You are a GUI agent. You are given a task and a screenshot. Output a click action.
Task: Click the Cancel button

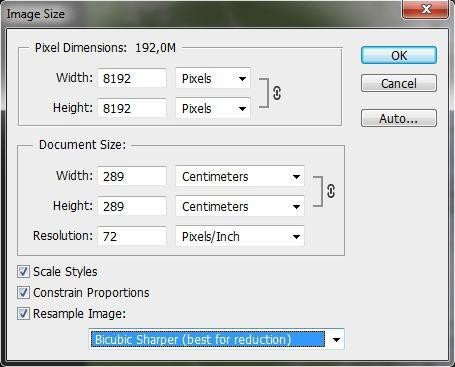point(399,83)
